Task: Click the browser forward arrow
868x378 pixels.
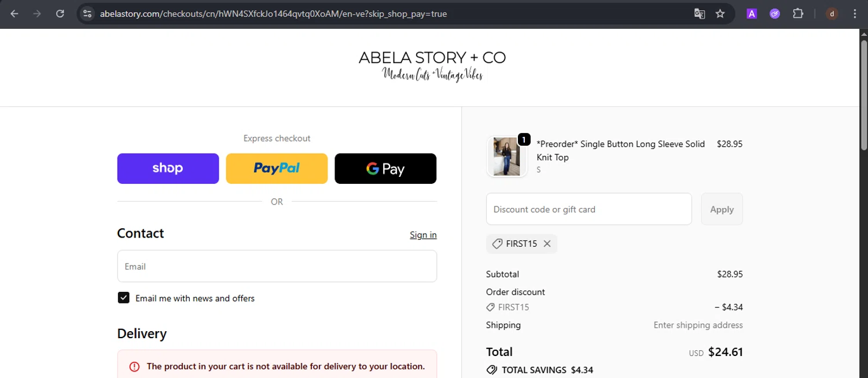Action: 37,13
